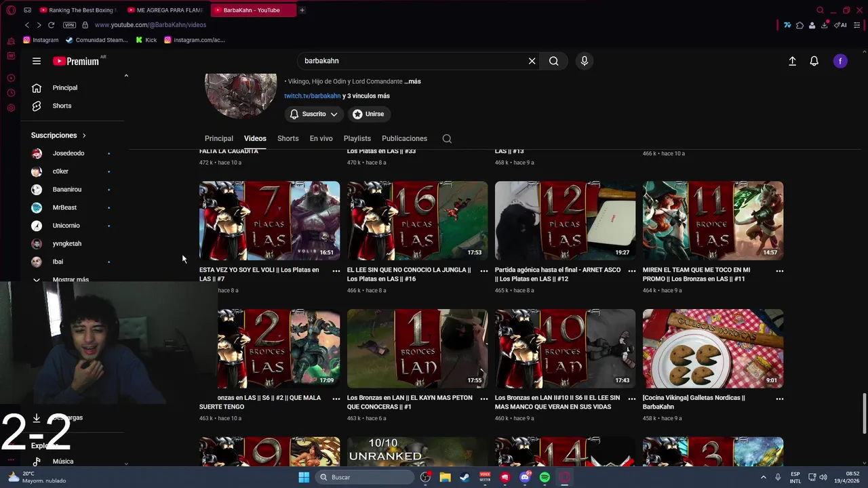Open Steam from the taskbar
The height and width of the screenshot is (488, 868).
tap(465, 477)
